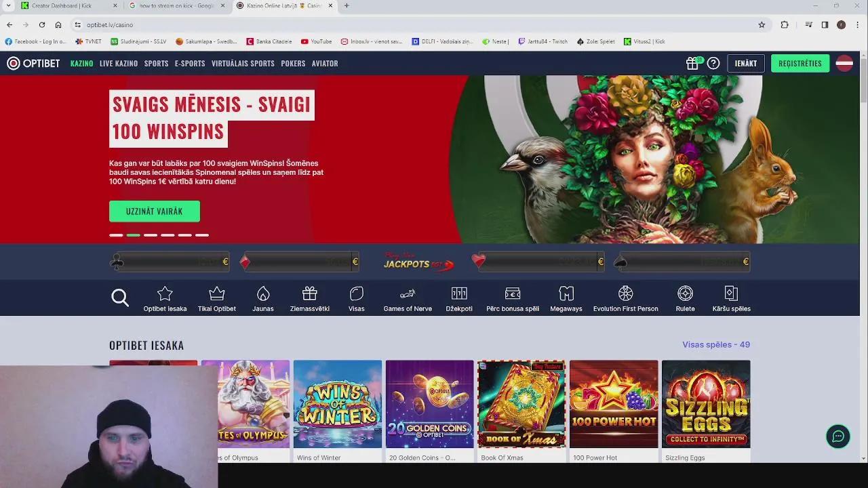The width and height of the screenshot is (868, 488).
Task: Select the Džekpoti category
Action: click(x=459, y=299)
